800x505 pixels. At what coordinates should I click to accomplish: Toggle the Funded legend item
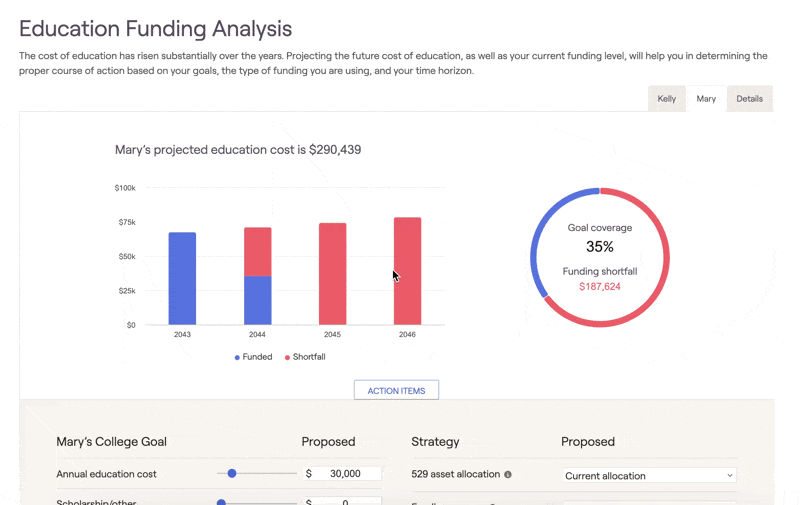pos(254,357)
